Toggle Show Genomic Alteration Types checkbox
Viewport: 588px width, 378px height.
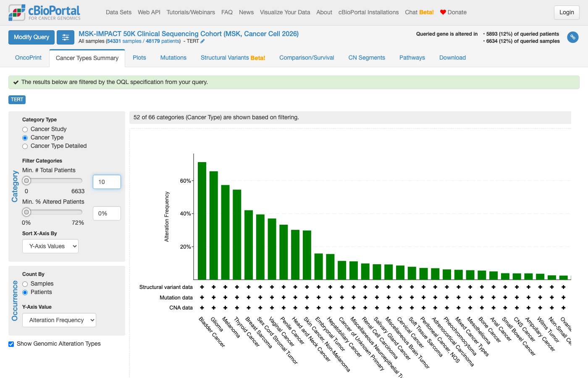point(11,344)
